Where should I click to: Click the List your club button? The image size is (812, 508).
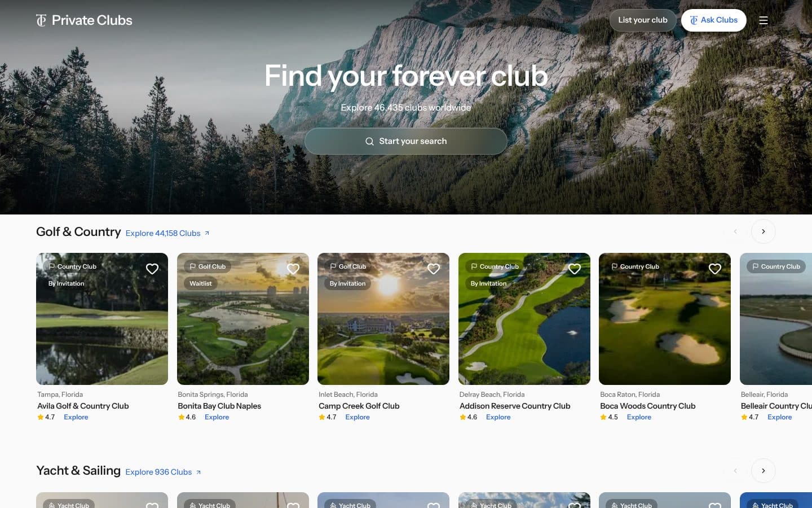pos(643,20)
